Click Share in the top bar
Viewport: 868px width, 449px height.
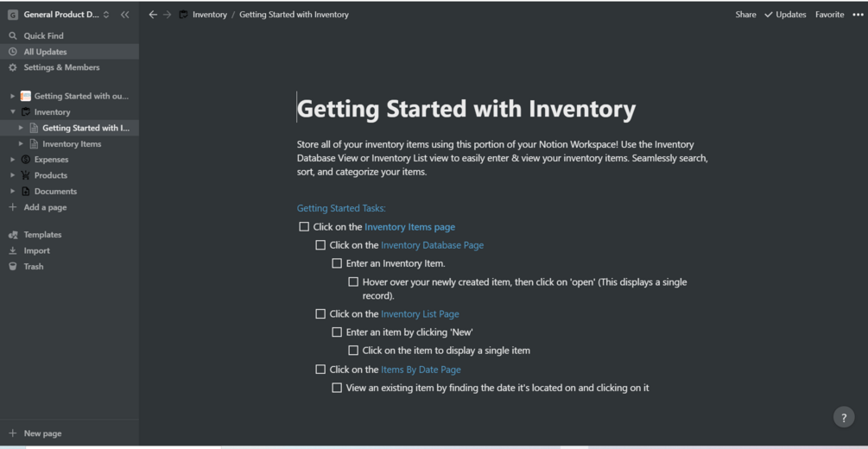pyautogui.click(x=745, y=15)
